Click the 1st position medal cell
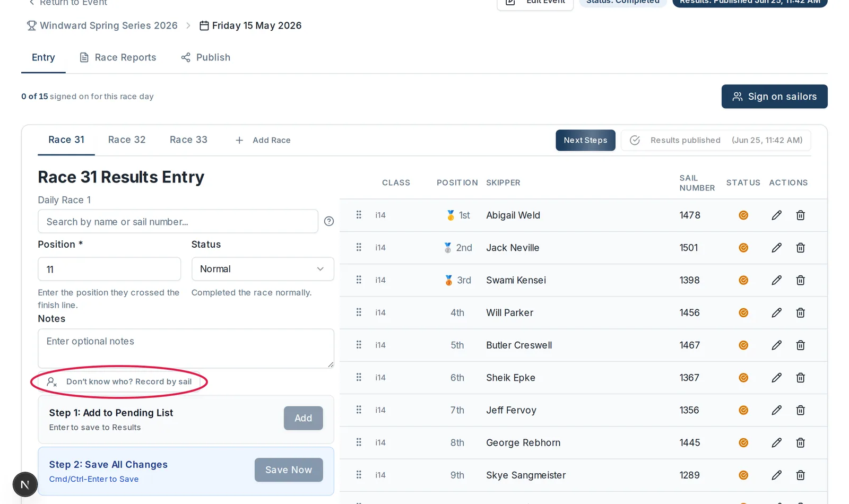849x504 pixels. pos(458,215)
